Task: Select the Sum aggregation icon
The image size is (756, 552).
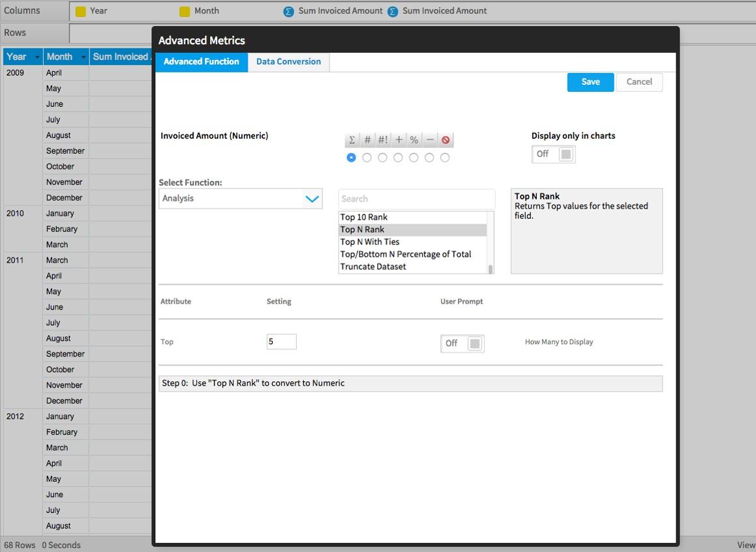Action: [x=352, y=139]
